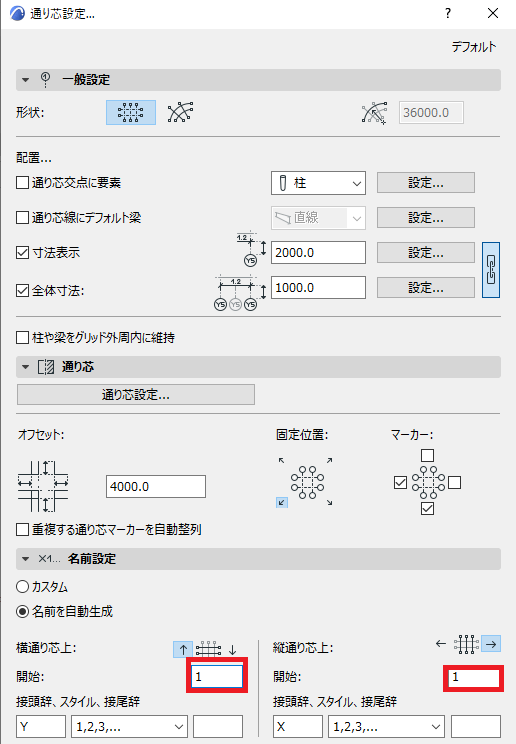The width and height of the screenshot is (516, 744).
Task: Close the 通り芯設定 dialog
Action: point(493,13)
